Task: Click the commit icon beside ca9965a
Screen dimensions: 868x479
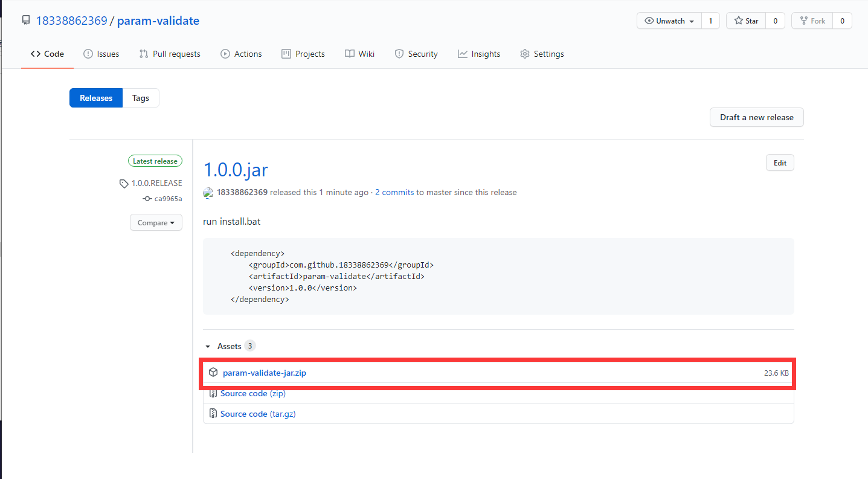Action: coord(147,199)
